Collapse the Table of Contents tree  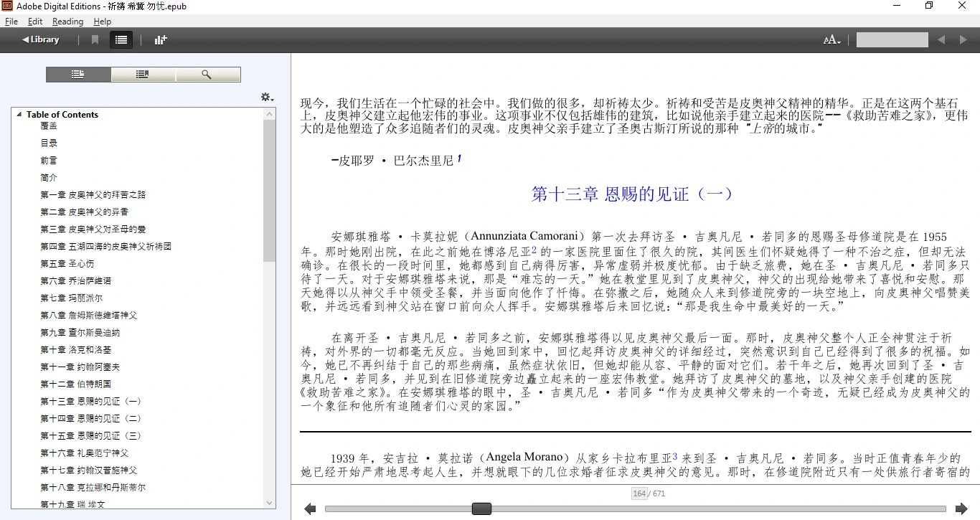click(x=19, y=115)
